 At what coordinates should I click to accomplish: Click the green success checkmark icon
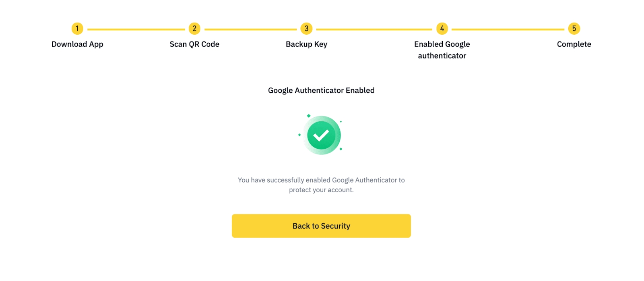pyautogui.click(x=321, y=135)
